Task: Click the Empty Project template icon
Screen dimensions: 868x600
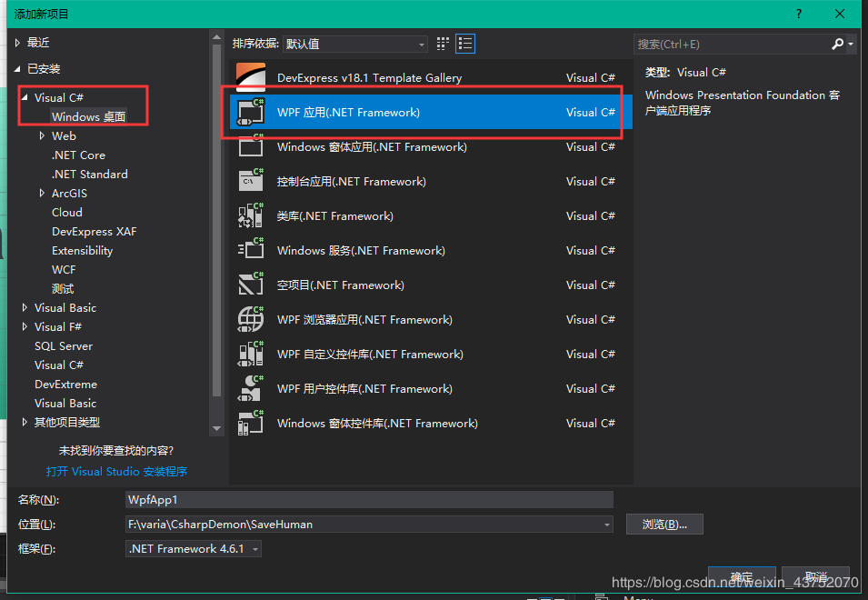Action: pyautogui.click(x=251, y=285)
